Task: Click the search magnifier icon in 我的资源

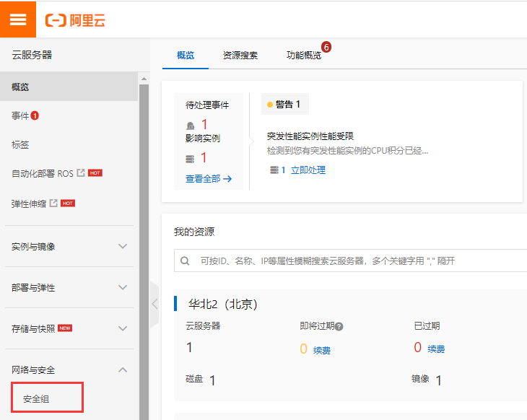Action: pos(186,261)
